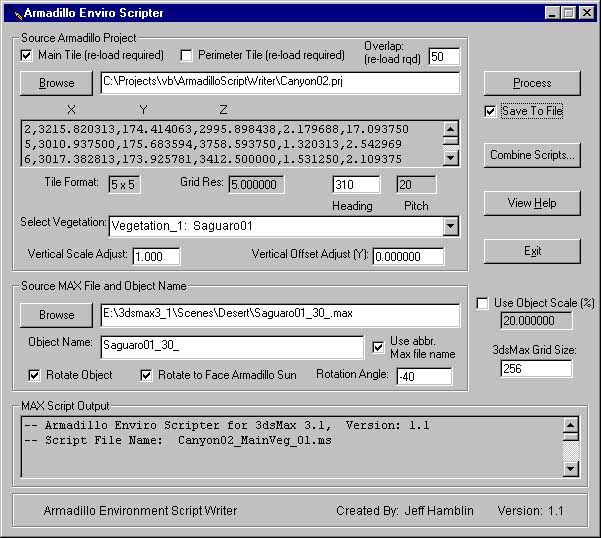This screenshot has width=601, height=538.
Task: Toggle the Save To File checkbox
Action: [x=490, y=111]
